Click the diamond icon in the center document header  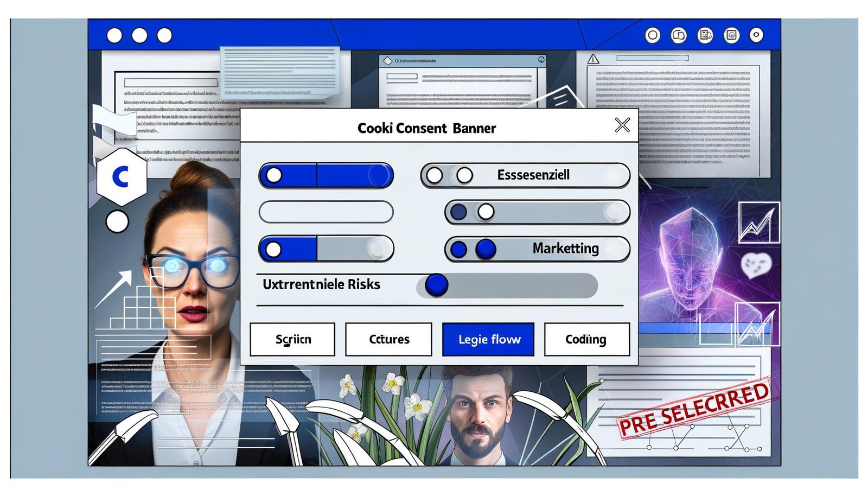[387, 61]
